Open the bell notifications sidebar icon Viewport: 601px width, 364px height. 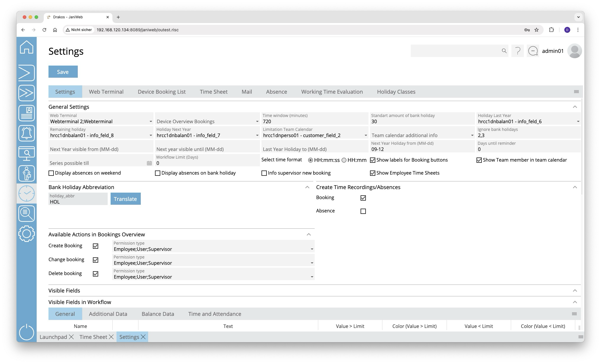pos(27,133)
